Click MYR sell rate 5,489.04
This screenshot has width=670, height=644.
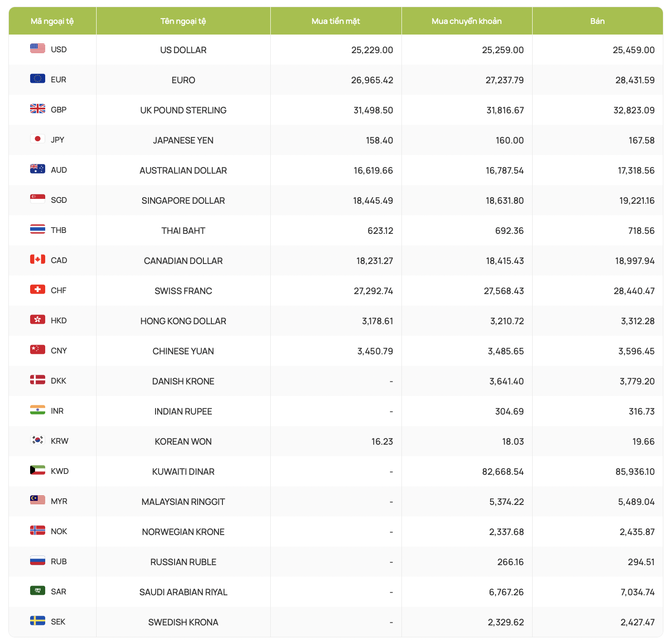[636, 502]
